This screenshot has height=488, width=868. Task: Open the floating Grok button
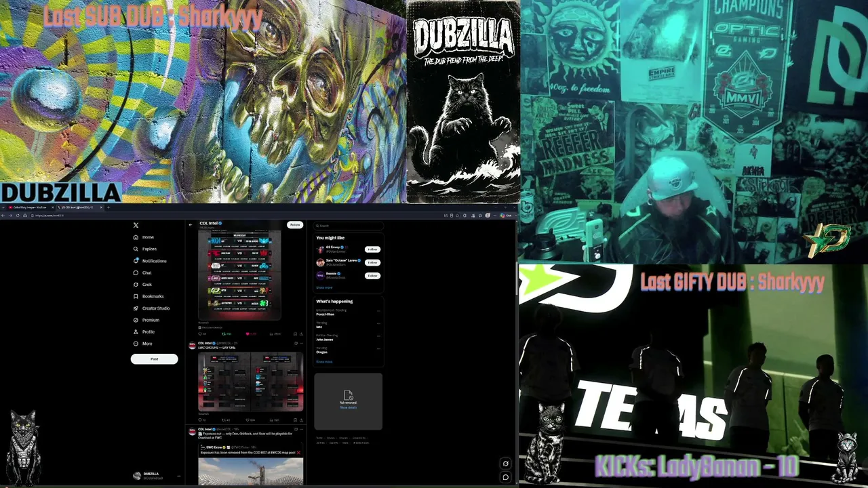[x=505, y=464]
